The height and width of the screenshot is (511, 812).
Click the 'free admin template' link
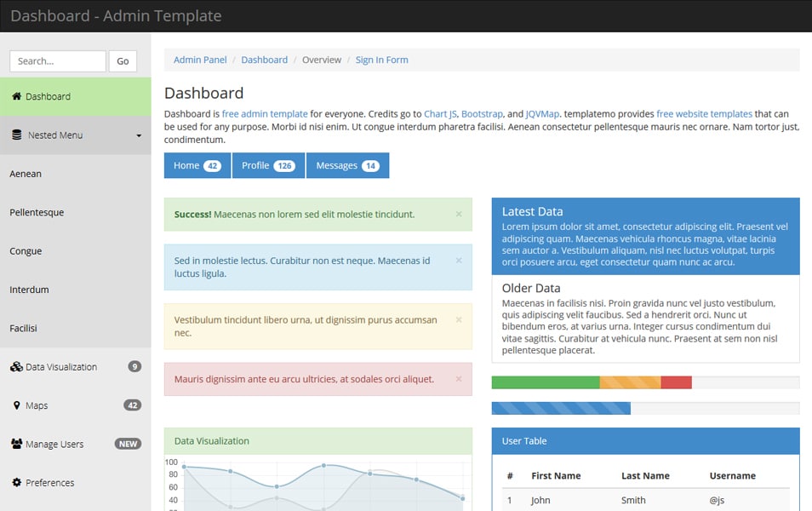265,113
